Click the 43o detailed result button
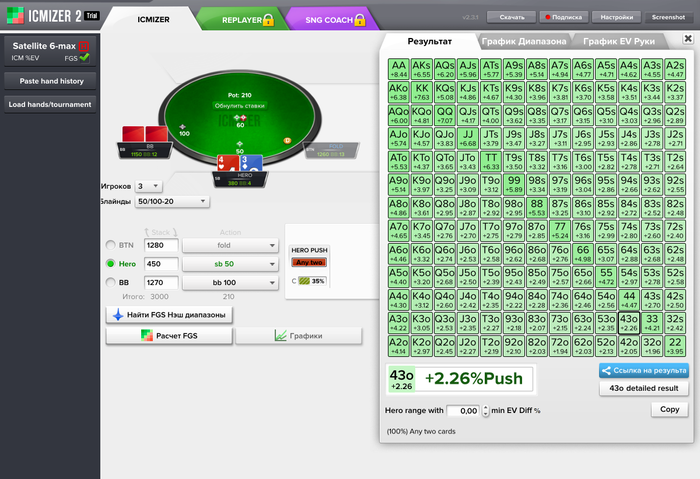This screenshot has height=479, width=700. 643,388
